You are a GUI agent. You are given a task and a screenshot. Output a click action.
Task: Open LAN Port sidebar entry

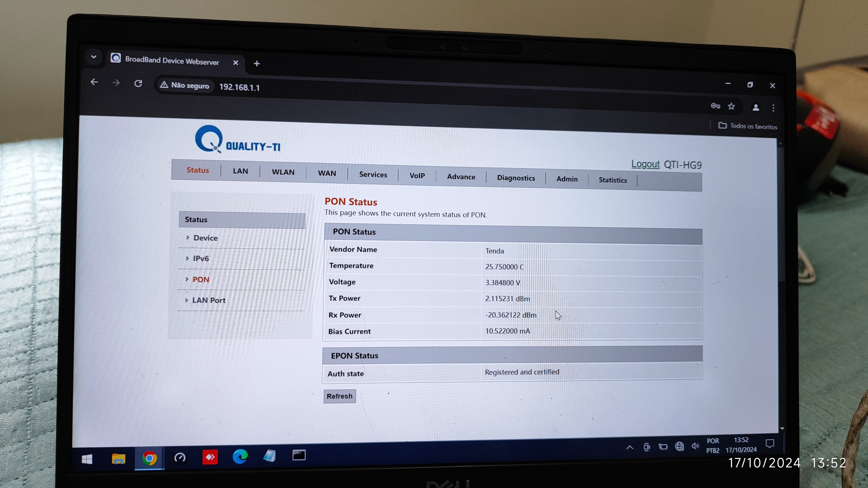tap(209, 300)
